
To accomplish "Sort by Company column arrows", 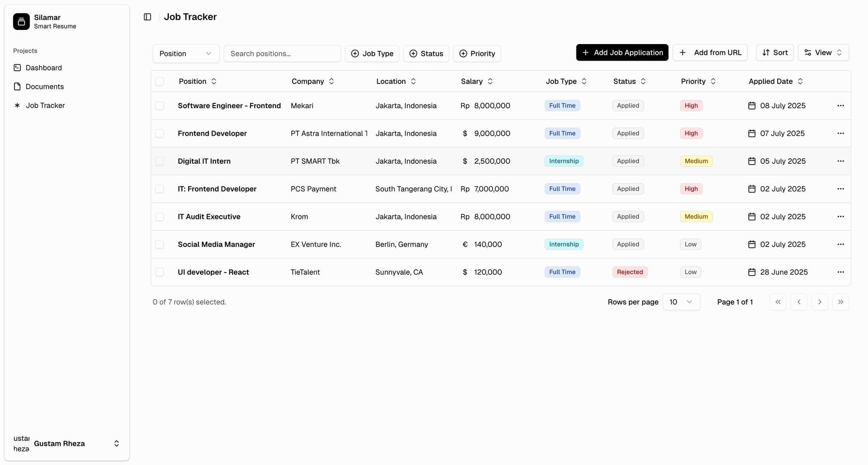I will [x=331, y=81].
